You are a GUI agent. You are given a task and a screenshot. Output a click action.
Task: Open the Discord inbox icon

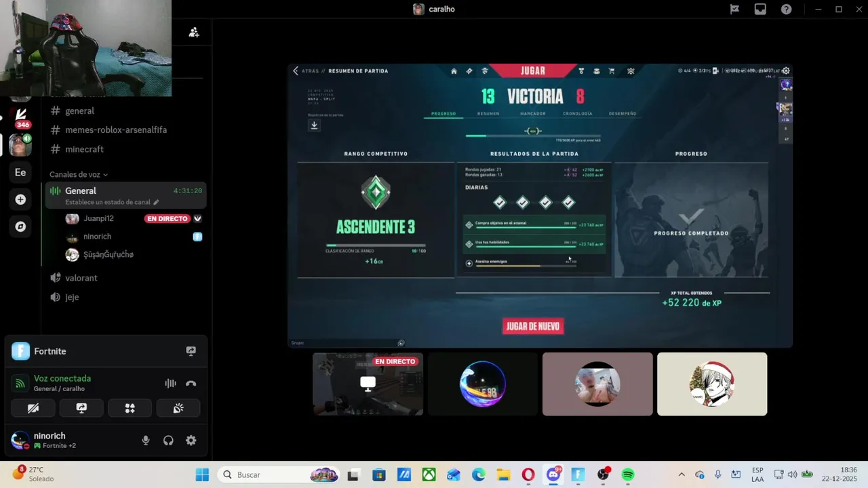click(760, 9)
